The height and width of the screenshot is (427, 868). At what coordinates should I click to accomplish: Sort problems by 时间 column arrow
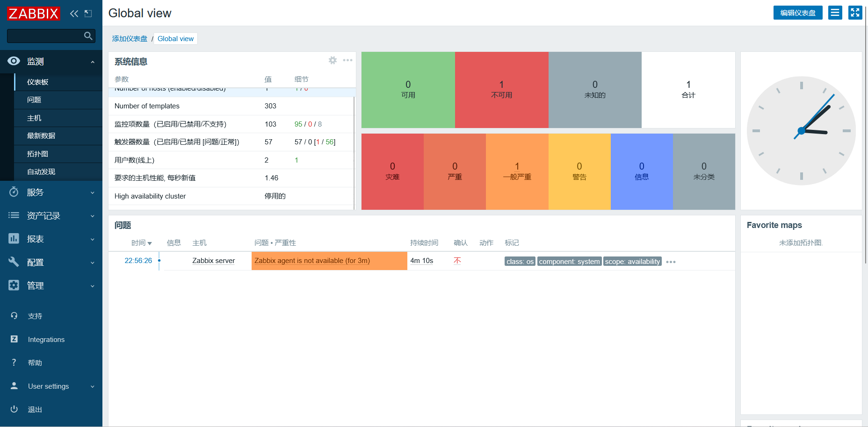(x=150, y=243)
